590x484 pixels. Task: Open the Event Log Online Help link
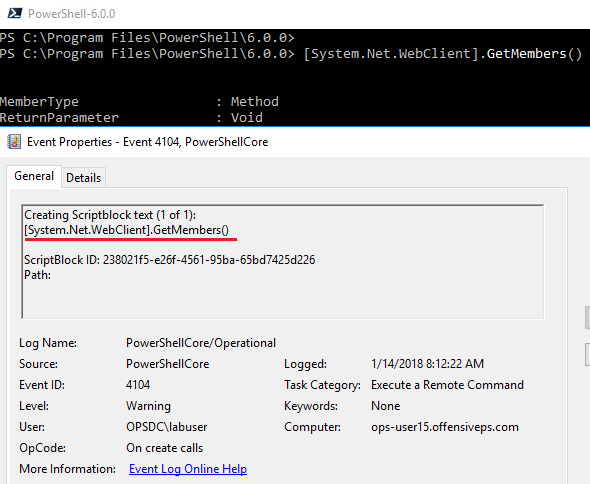tap(188, 469)
